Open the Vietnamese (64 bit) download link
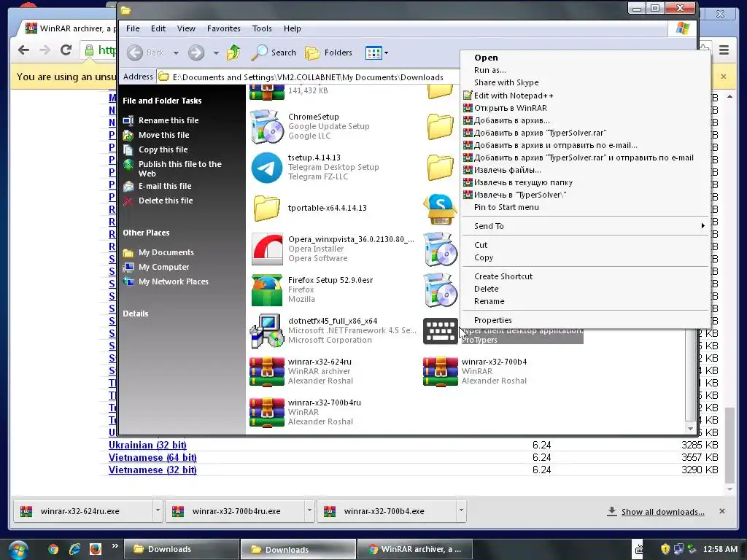The image size is (747, 560). click(x=152, y=458)
